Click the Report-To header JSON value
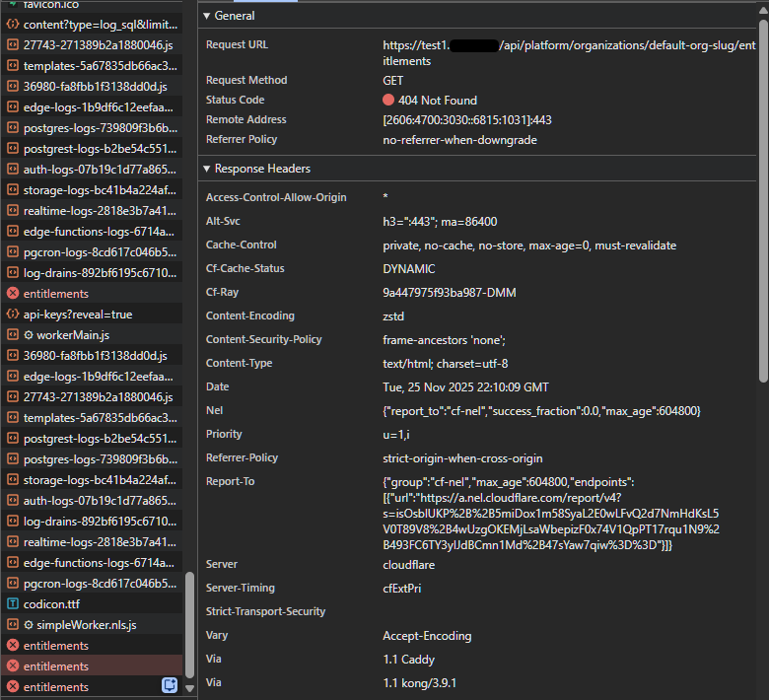Viewport: 769px width, 700px height. point(551,514)
